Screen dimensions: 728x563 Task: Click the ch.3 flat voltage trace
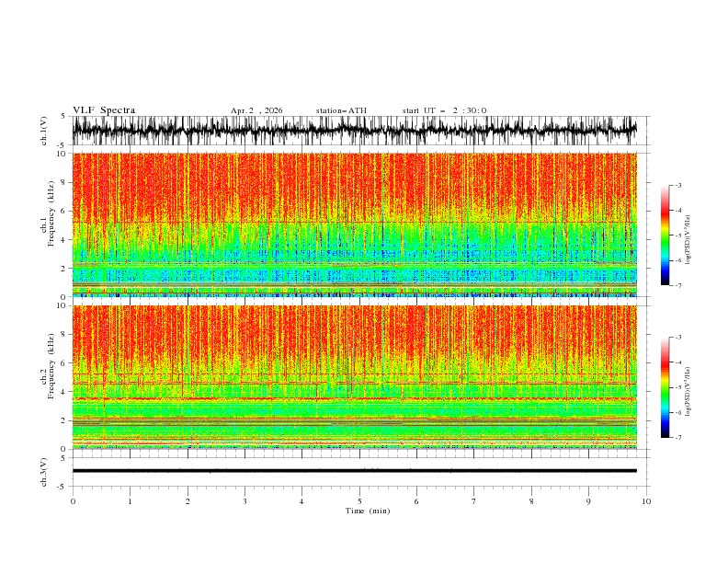coord(354,471)
